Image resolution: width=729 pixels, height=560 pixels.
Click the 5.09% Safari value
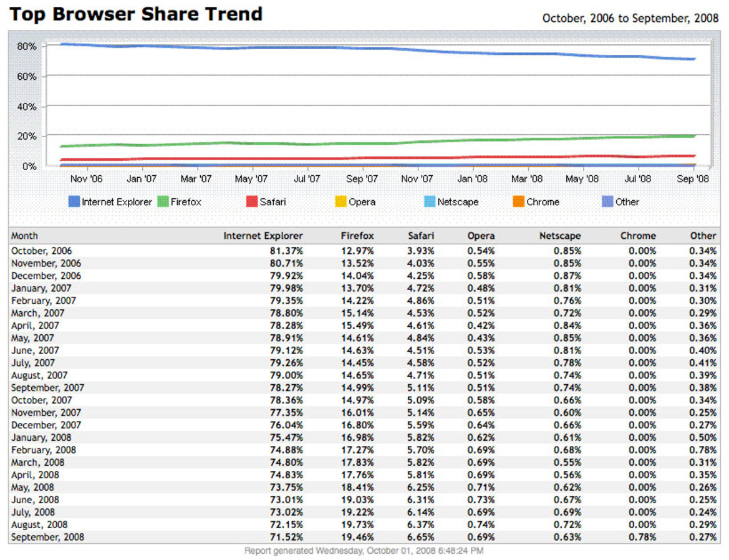coord(421,400)
